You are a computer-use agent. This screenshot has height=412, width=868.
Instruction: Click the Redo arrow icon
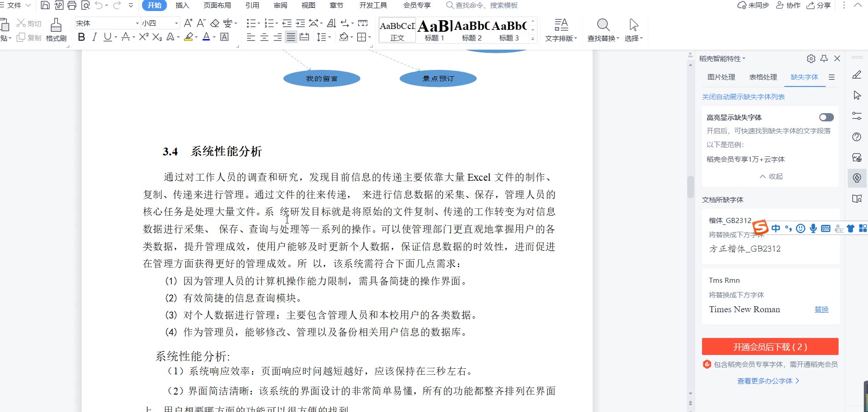pos(117,6)
